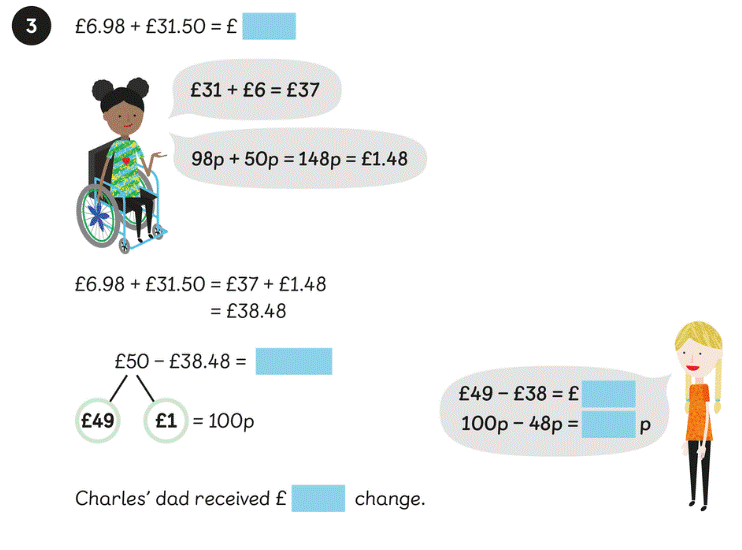Viewport: 742px width, 550px height.
Task: Click the 100p − 48p answer box
Action: click(x=608, y=423)
